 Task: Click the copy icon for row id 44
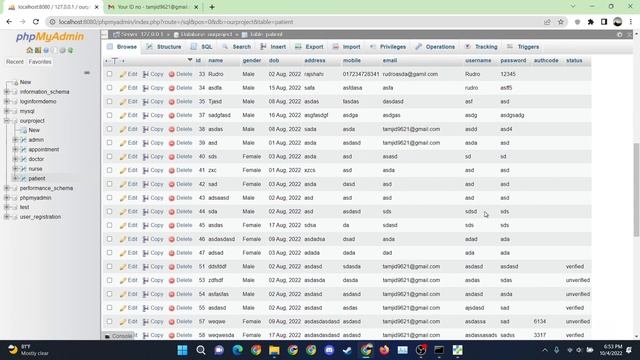[145, 211]
